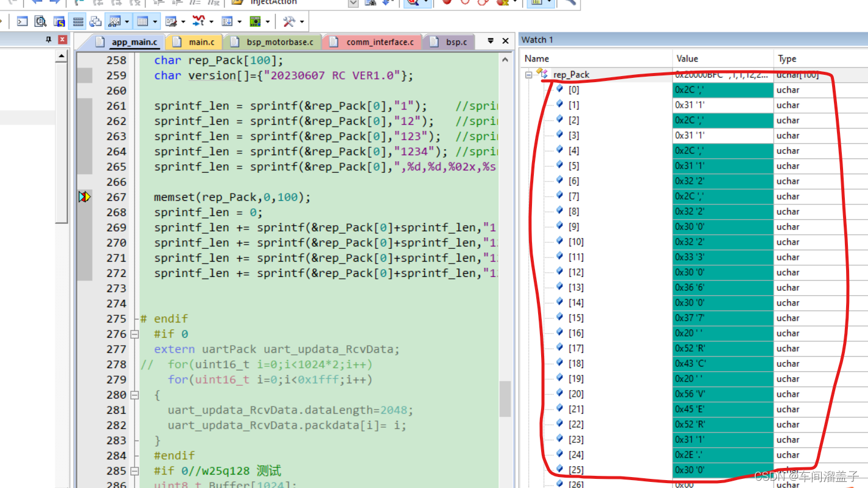Viewport: 868px width, 488px height.
Task: Select watch row [24] value 0x2E '.'
Action: tap(723, 455)
